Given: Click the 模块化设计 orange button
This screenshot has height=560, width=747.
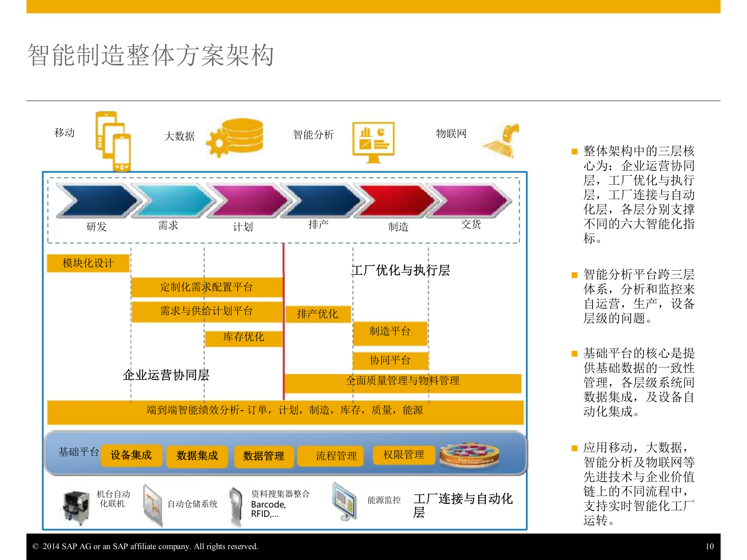Looking at the screenshot, I should coord(88,263).
